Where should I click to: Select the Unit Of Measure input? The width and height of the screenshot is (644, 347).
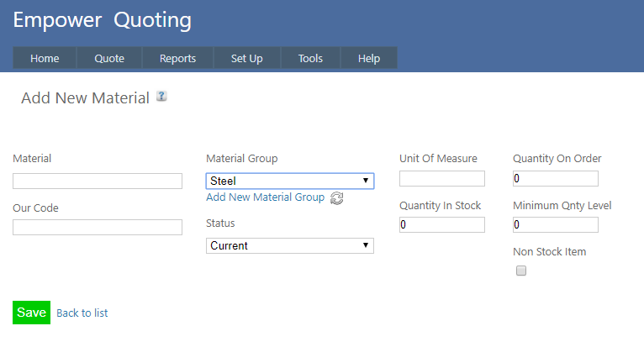[x=442, y=178]
